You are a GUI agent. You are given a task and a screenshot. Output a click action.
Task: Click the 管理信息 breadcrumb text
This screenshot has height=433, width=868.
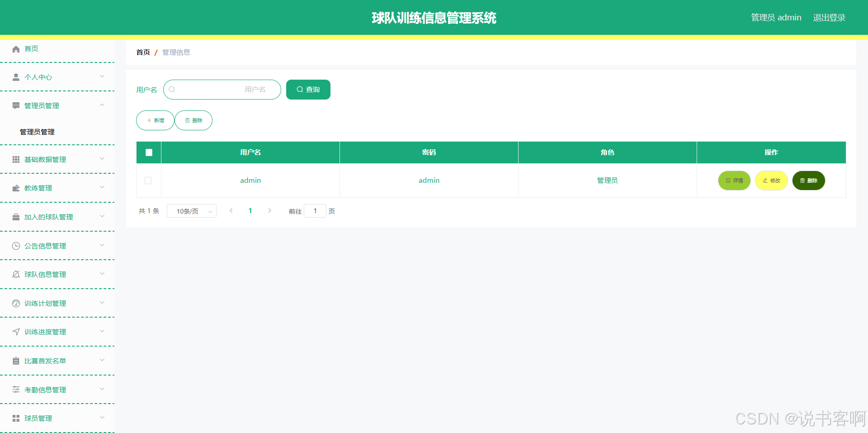pos(176,52)
